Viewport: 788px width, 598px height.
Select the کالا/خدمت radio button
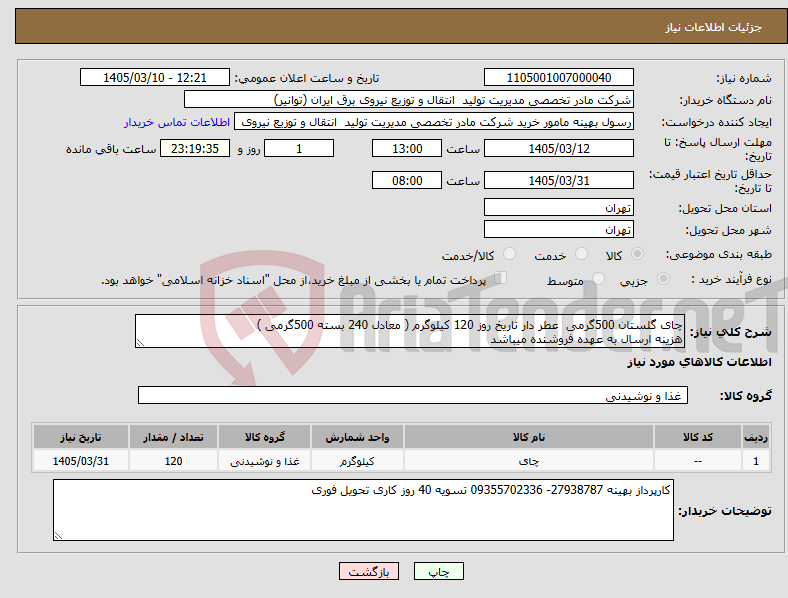coord(509,254)
